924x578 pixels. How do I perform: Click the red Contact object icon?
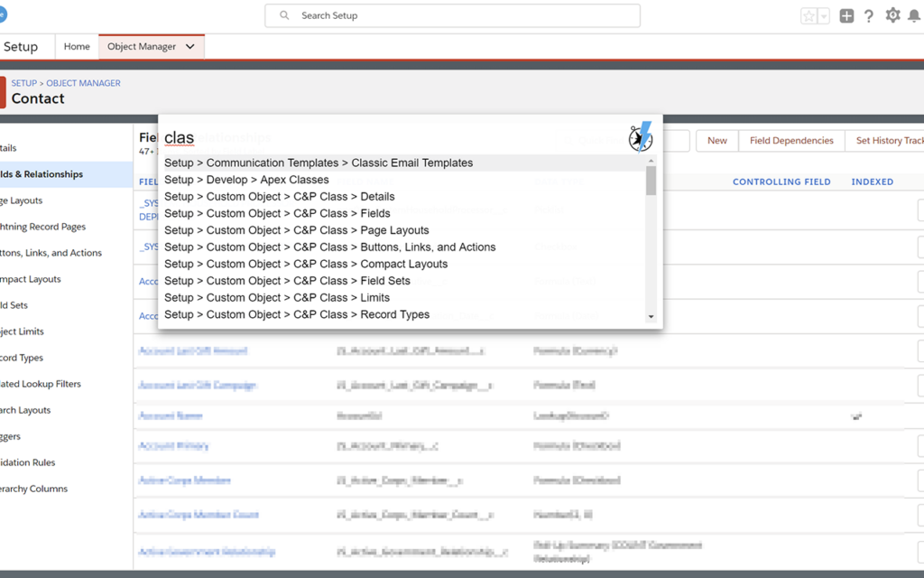tap(3, 91)
